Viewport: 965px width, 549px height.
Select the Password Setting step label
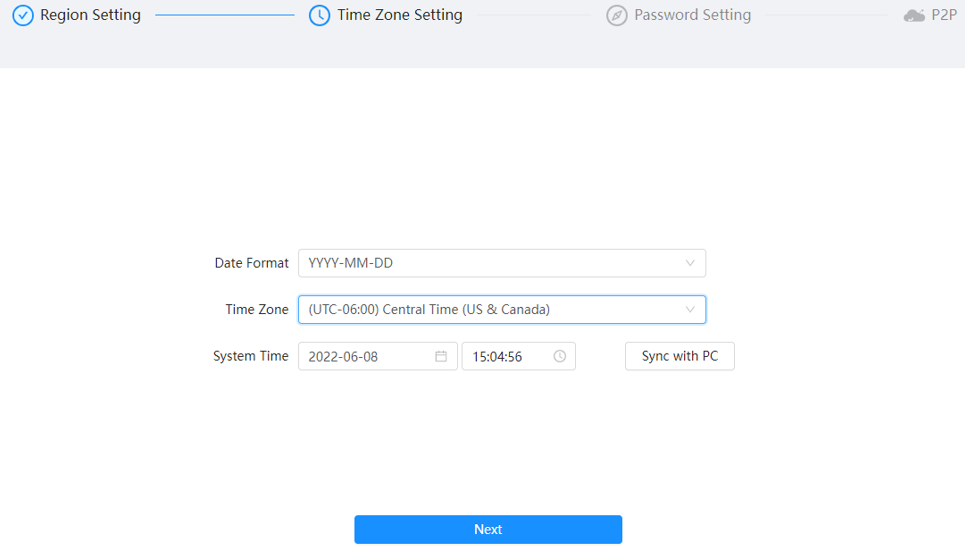[x=692, y=15]
